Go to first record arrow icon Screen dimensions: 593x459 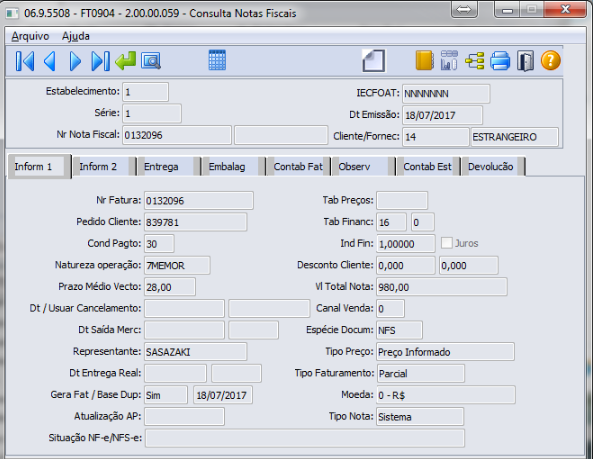tap(25, 61)
